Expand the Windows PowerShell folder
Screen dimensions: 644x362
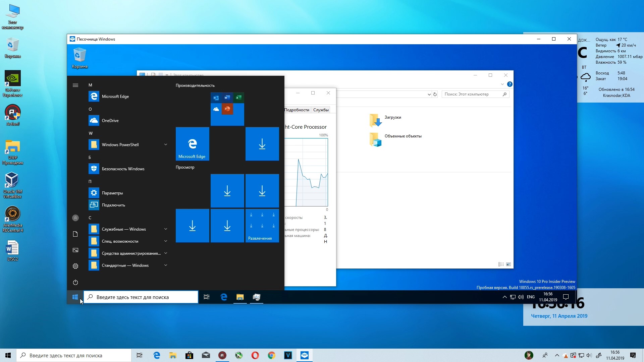(x=166, y=145)
